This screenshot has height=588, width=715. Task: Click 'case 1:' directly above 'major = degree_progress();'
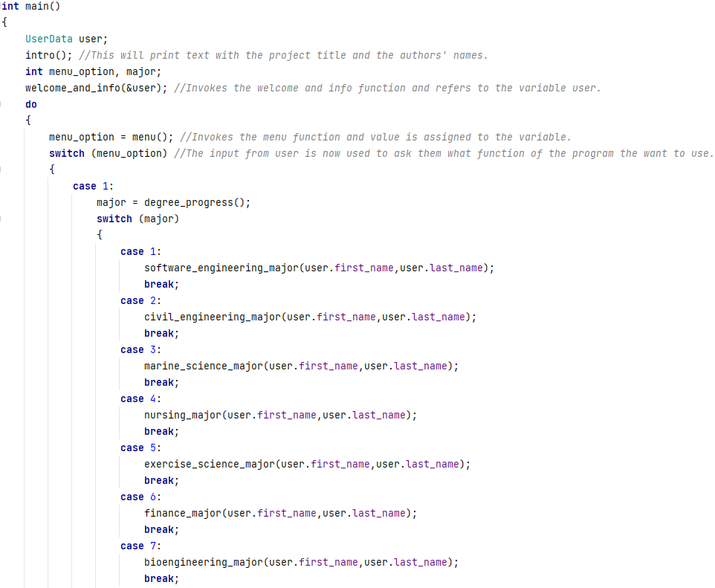point(93,187)
